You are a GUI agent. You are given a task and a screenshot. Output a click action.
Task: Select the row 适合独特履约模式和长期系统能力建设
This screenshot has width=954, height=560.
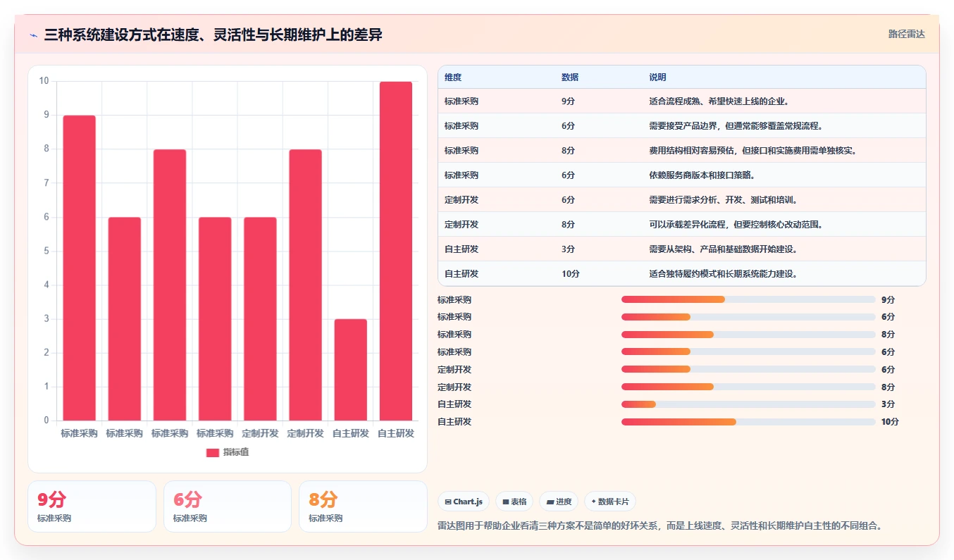point(681,274)
